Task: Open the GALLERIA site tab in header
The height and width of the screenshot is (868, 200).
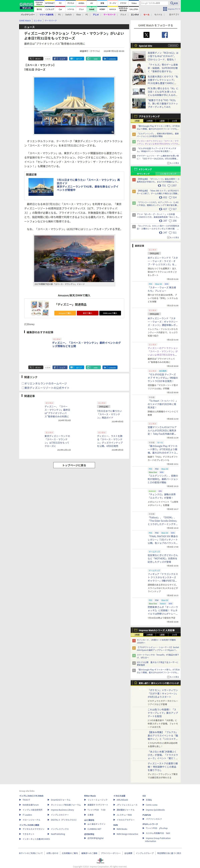Action: tap(134, 9)
